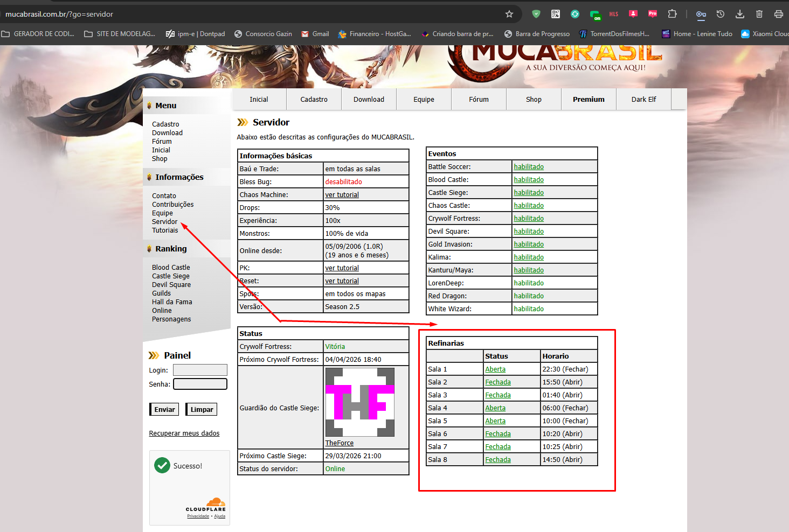
Task: Click the printer icon in toolbar
Action: coord(779,14)
